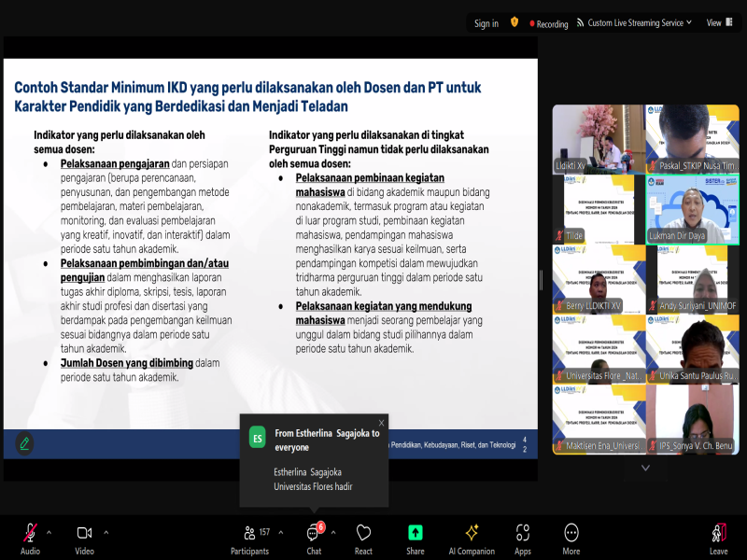Launch AI Companion
The height and width of the screenshot is (560, 747).
[x=472, y=539]
